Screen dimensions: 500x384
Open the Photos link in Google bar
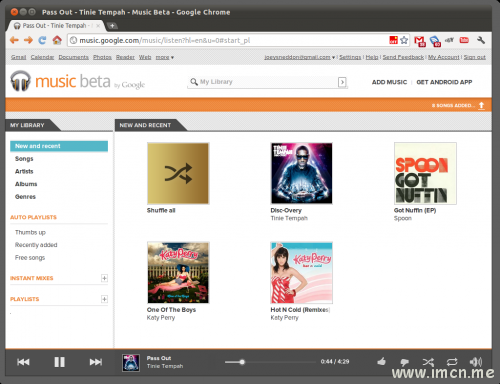[102, 57]
